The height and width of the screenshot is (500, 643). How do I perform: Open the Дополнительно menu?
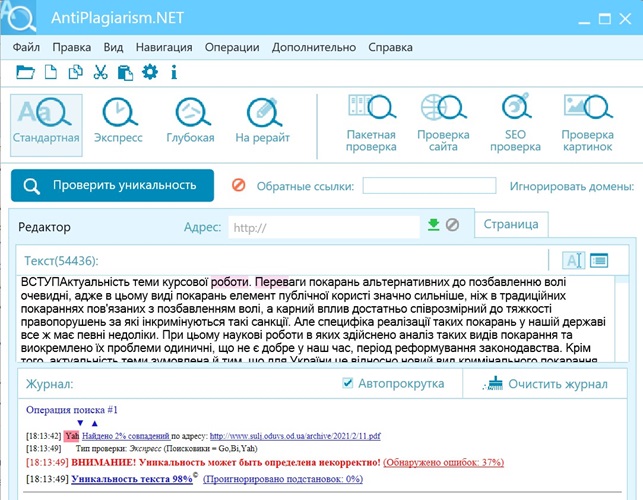[x=314, y=47]
